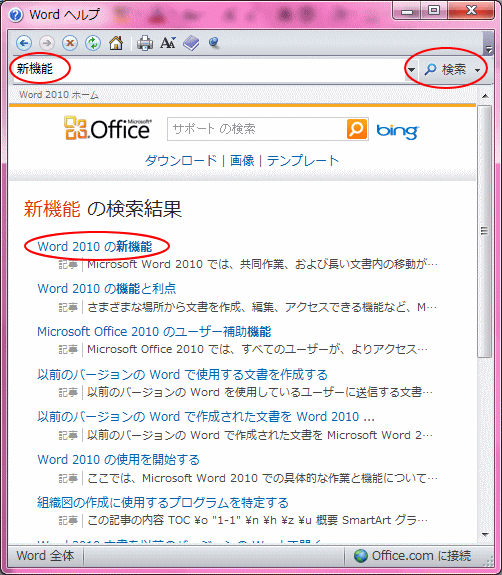Click the Forward arrow in help toolbar
The image size is (502, 575).
[47, 43]
